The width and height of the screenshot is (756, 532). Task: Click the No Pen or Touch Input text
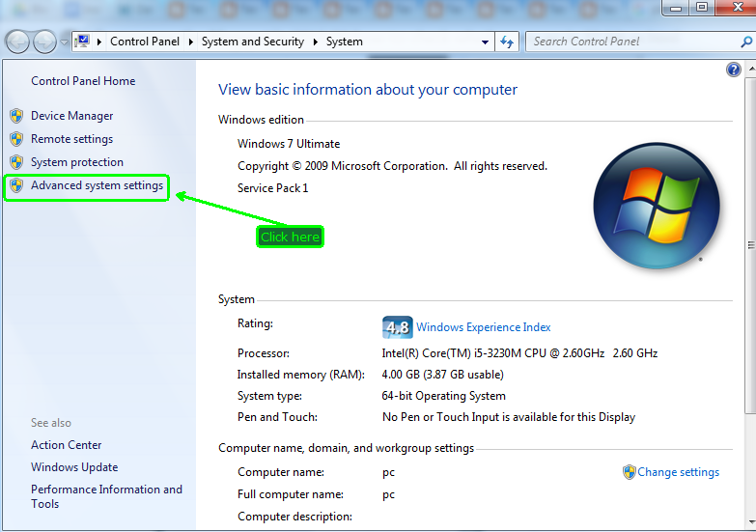(x=509, y=417)
